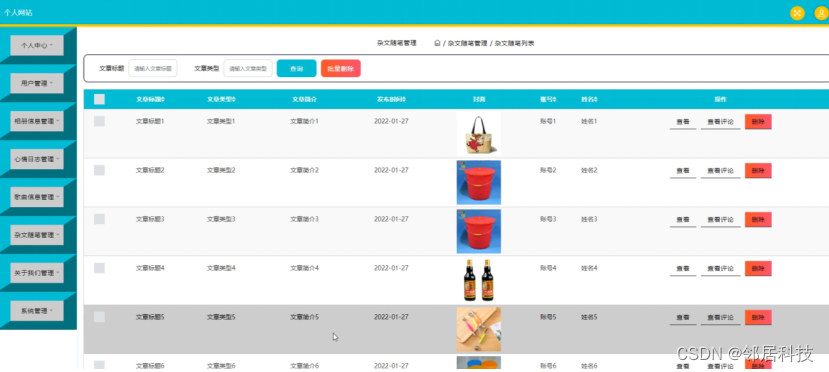
Task: View comments for the 文章标题5 row
Action: 721,318
